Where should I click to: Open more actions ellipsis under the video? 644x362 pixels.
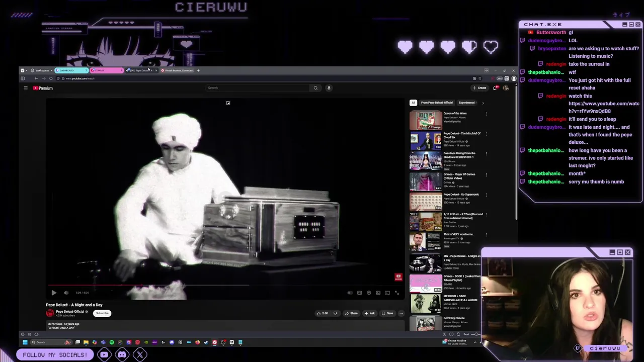click(401, 313)
